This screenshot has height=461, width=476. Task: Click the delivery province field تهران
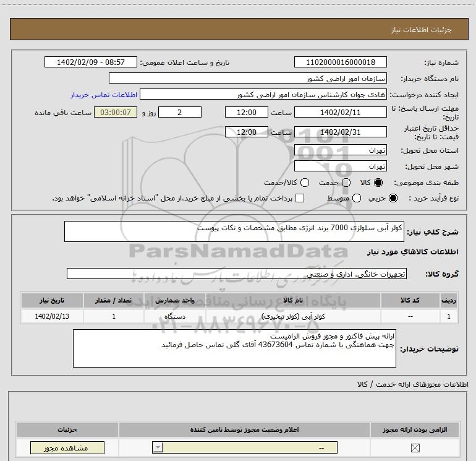point(340,150)
